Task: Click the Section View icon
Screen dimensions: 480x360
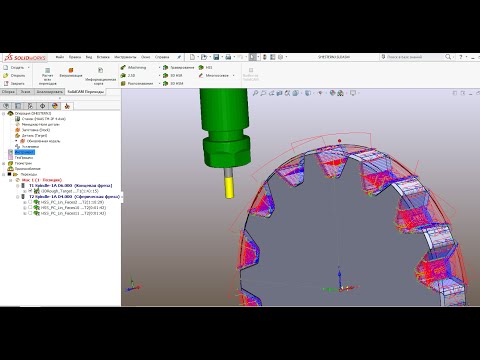Action: 279,93
